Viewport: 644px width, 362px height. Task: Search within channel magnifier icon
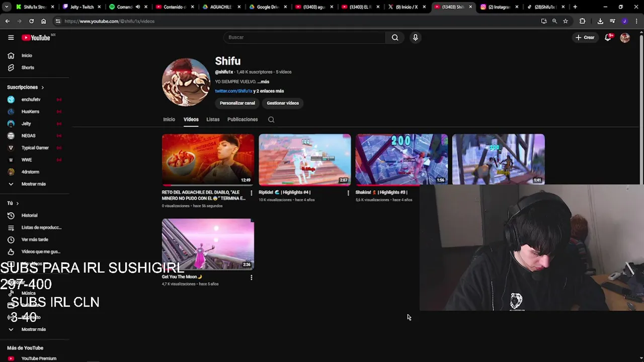coord(271,119)
